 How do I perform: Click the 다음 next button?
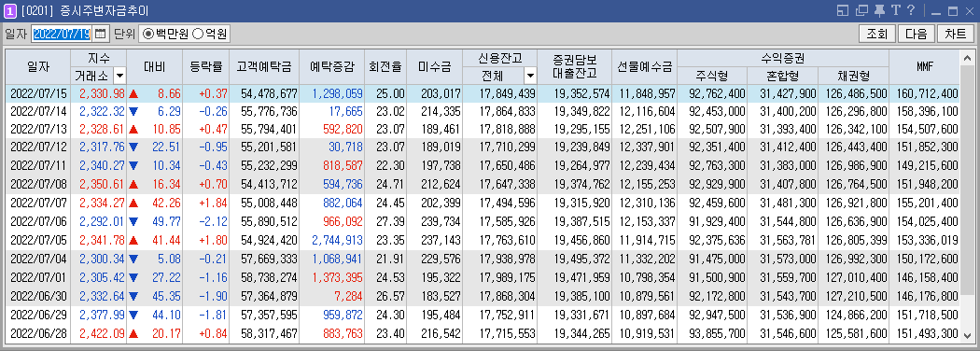(x=917, y=34)
